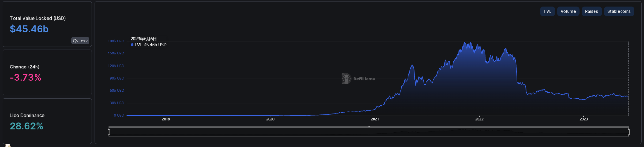644x147 pixels.
Task: Click the blue TVL legend dot
Action: (x=132, y=45)
